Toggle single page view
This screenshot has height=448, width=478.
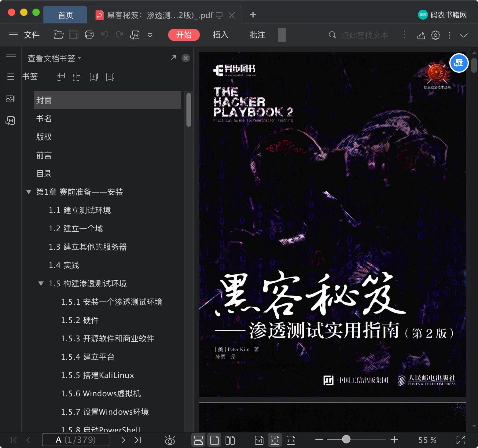[215, 440]
